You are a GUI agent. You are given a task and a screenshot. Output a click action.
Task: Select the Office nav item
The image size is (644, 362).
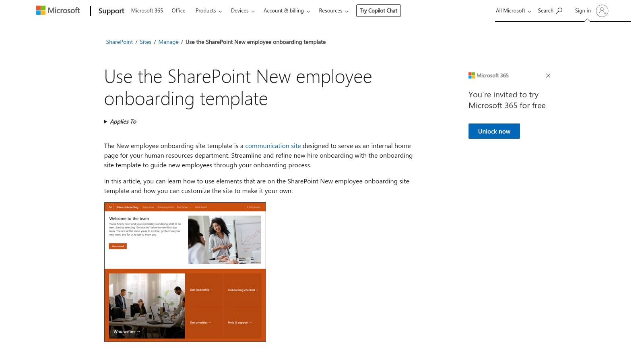tap(178, 11)
